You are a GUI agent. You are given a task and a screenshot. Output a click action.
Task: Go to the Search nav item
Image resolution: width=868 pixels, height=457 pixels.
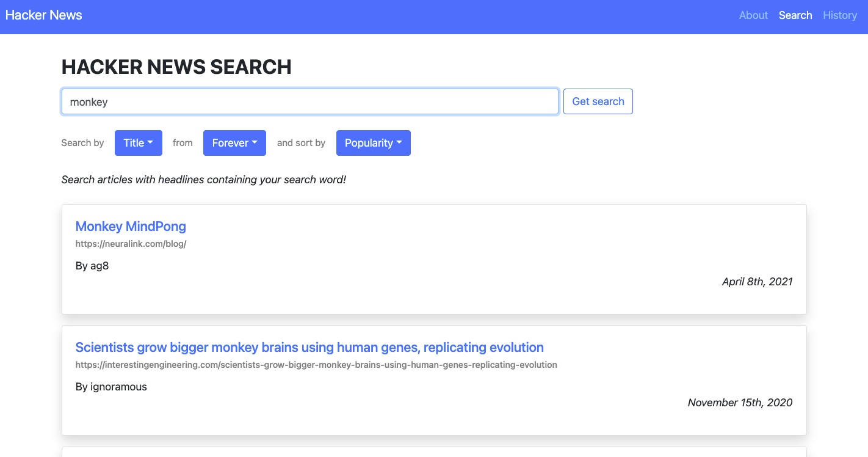795,15
